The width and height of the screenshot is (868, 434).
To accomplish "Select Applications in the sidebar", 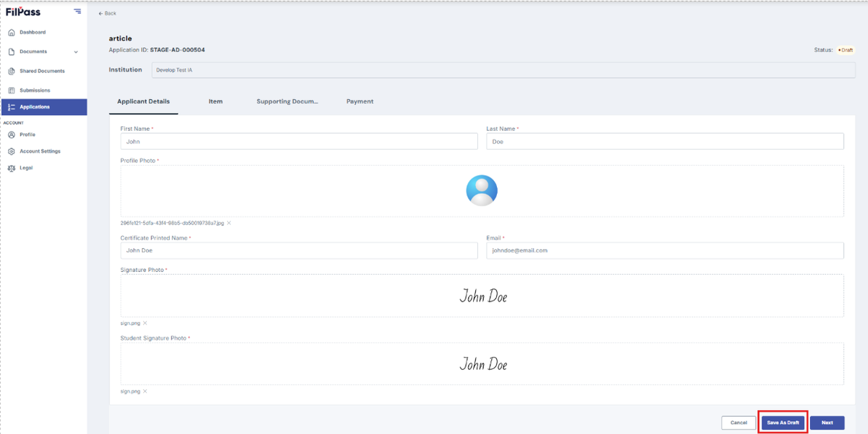I will (43, 107).
